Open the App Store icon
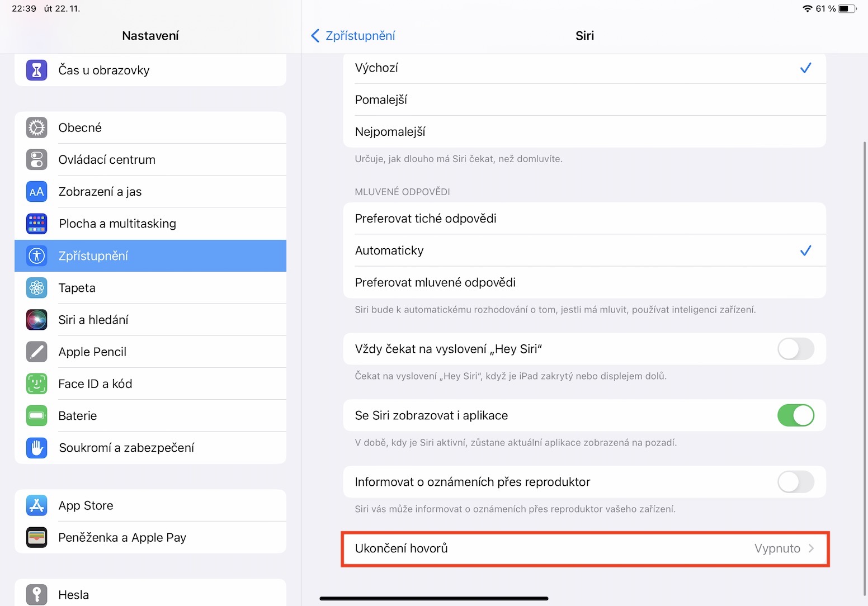The width and height of the screenshot is (868, 606). (x=37, y=505)
